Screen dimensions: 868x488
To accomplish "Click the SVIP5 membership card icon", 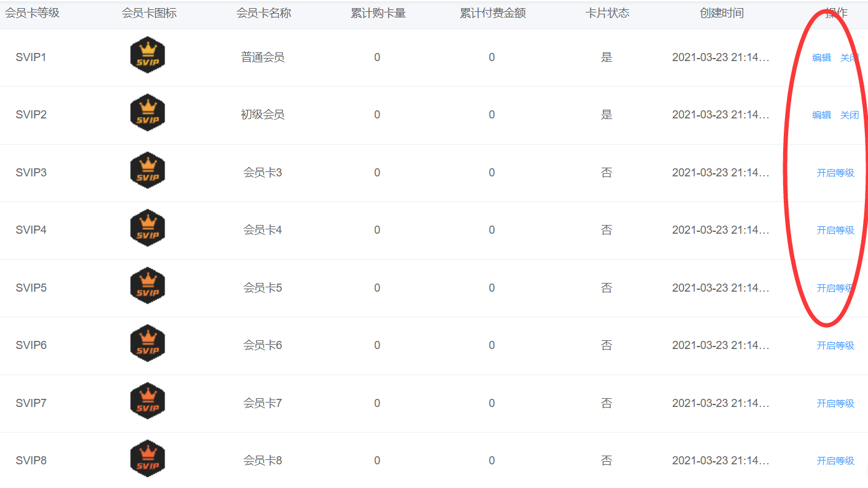I will click(148, 285).
